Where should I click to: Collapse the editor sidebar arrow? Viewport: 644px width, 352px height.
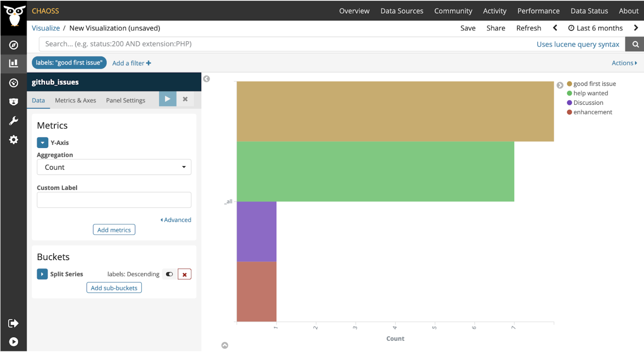coord(207,79)
